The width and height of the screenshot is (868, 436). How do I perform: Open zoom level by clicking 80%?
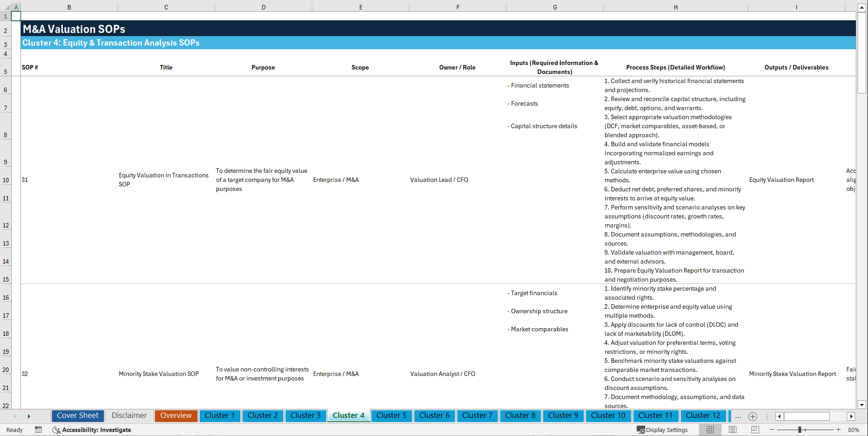853,430
